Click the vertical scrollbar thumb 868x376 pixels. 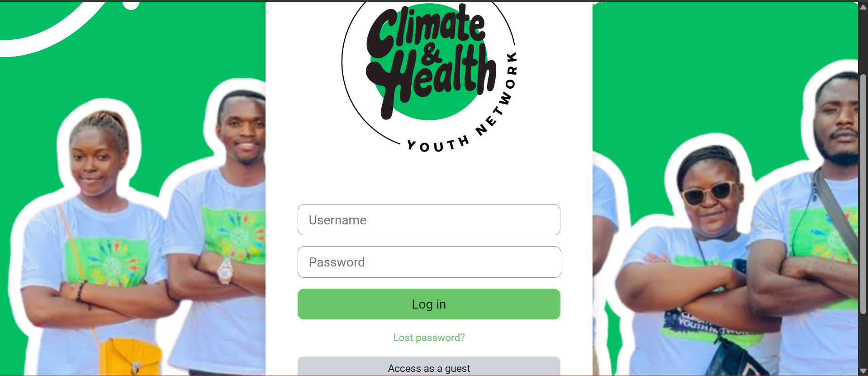pos(863,194)
